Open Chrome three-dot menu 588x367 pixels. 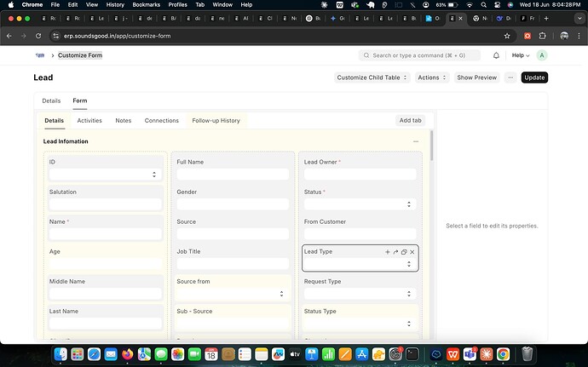click(x=579, y=36)
